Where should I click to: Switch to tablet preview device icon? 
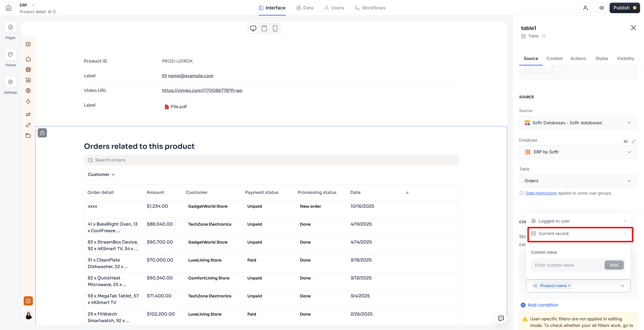(264, 28)
